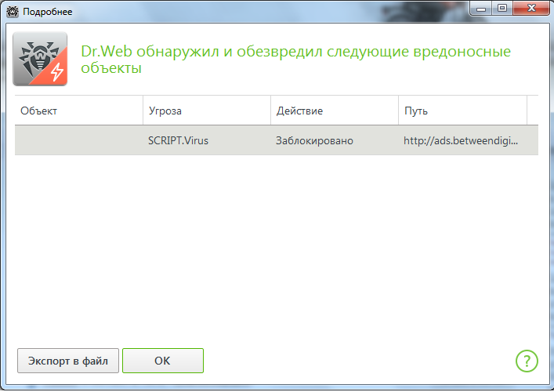Confirm with the OK button
The height and width of the screenshot is (392, 554).
[163, 361]
